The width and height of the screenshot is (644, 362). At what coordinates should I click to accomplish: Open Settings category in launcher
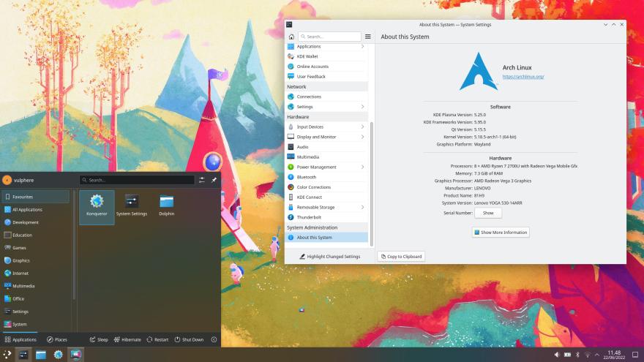pyautogui.click(x=36, y=311)
